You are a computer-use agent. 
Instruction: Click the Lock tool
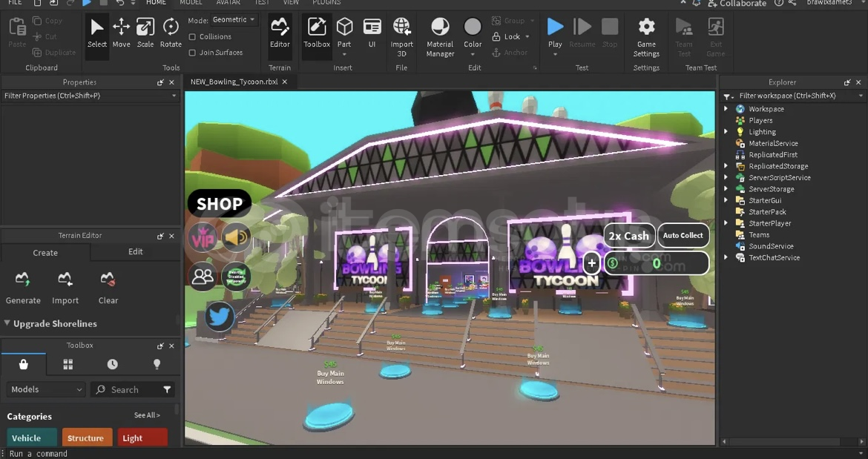(507, 36)
